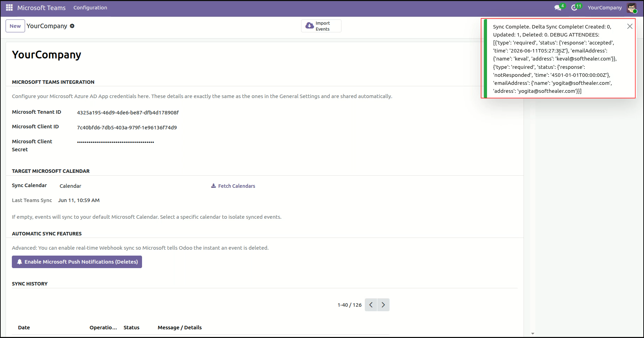Sort sync history by Date column
This screenshot has width=644, height=338.
tap(24, 328)
